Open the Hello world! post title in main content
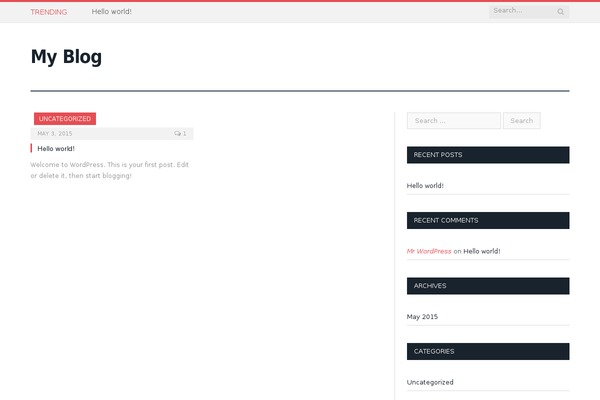 pos(56,149)
